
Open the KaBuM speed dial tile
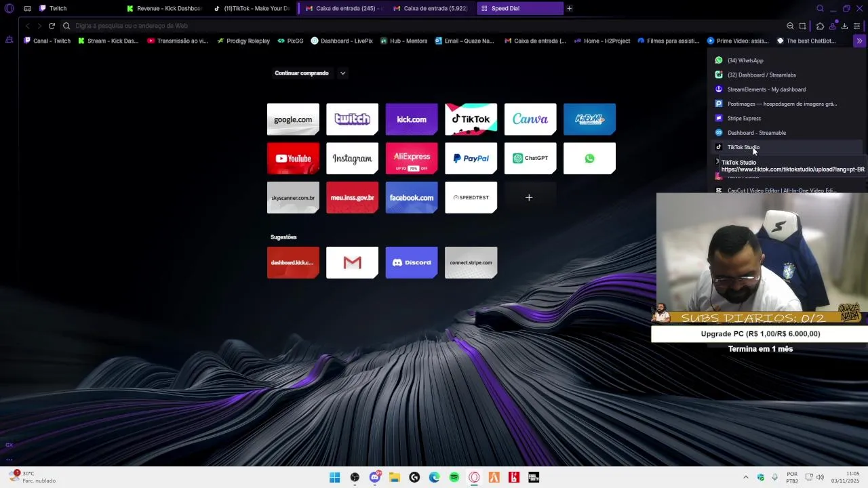pyautogui.click(x=589, y=119)
